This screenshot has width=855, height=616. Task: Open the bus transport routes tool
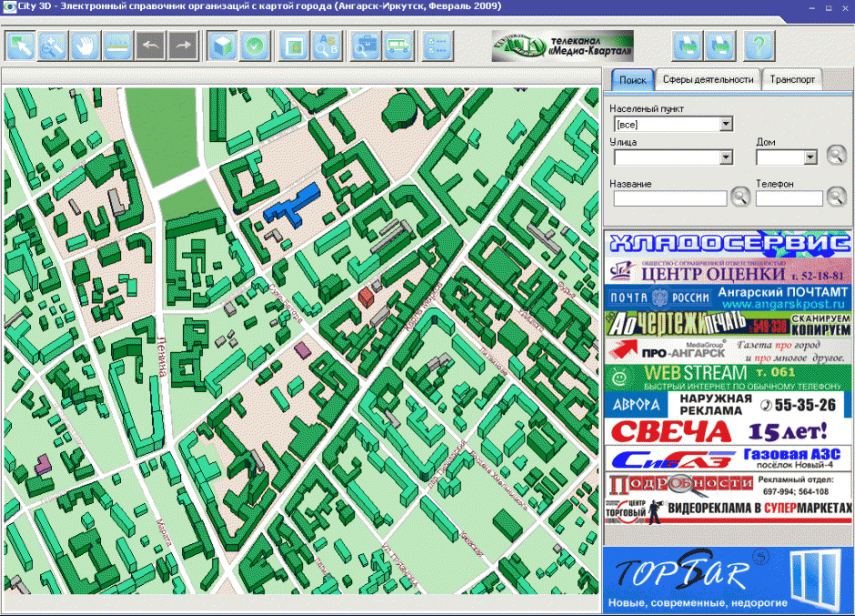coord(398,45)
